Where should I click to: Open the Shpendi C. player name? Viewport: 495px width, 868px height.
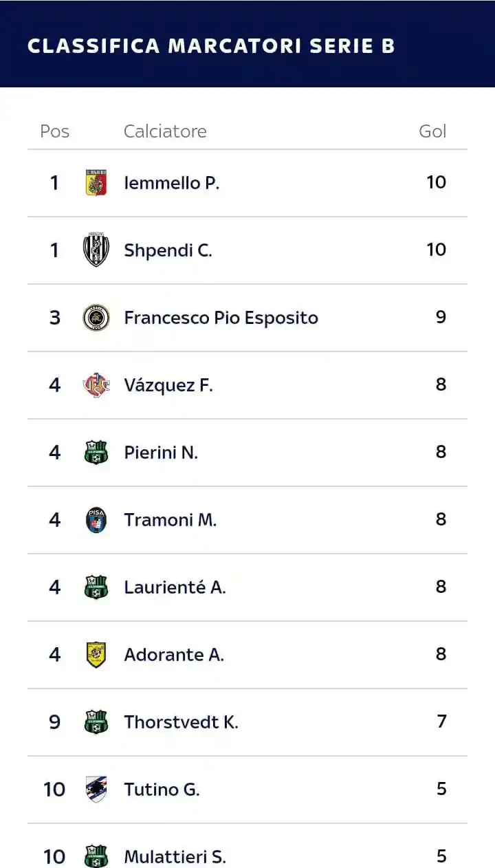tap(168, 250)
